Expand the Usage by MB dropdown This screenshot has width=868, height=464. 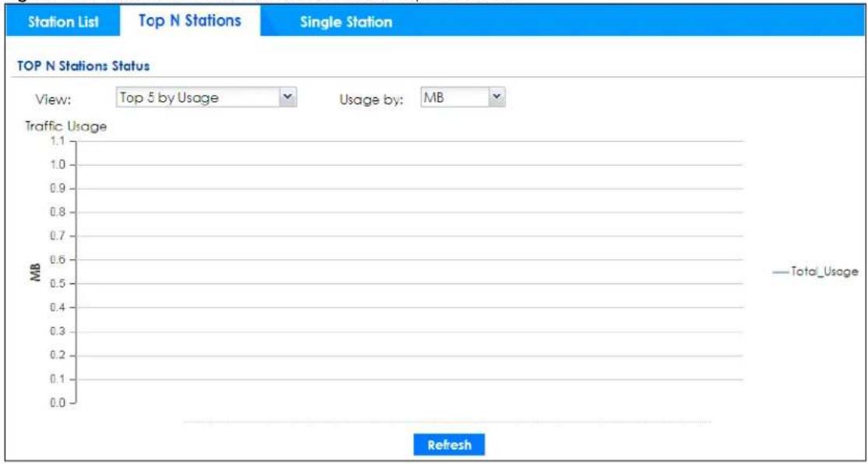coord(462,97)
